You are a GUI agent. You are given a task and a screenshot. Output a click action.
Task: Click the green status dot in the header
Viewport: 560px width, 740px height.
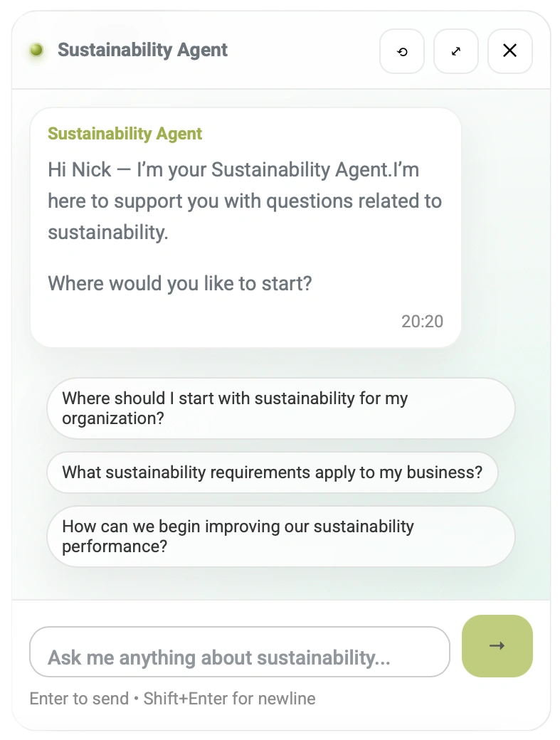point(37,50)
